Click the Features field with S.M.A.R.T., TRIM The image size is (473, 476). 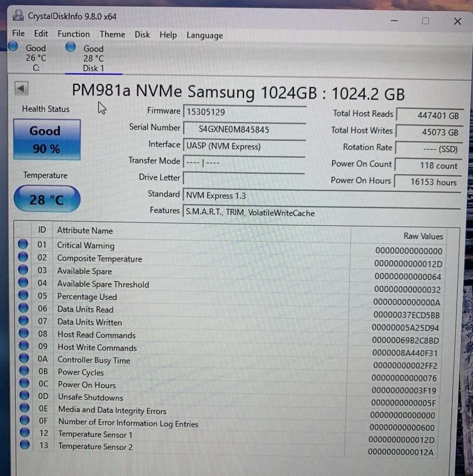(x=322, y=213)
